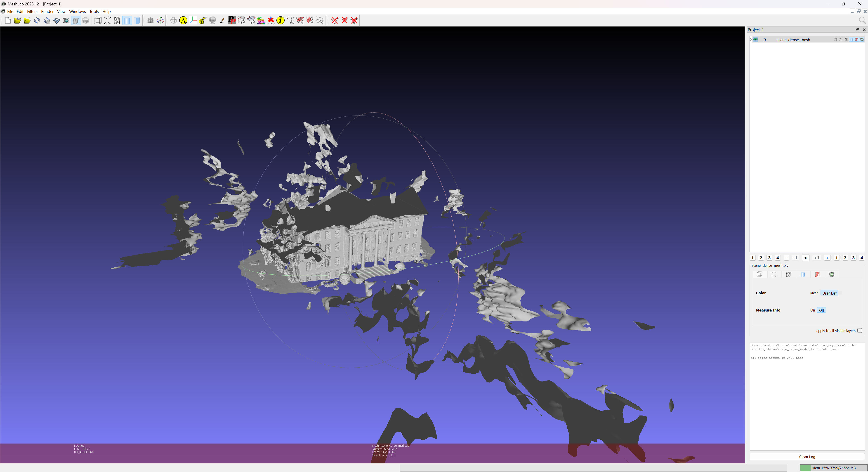
Task: Open the GEOREF reference scene tool
Action: [x=271, y=21]
